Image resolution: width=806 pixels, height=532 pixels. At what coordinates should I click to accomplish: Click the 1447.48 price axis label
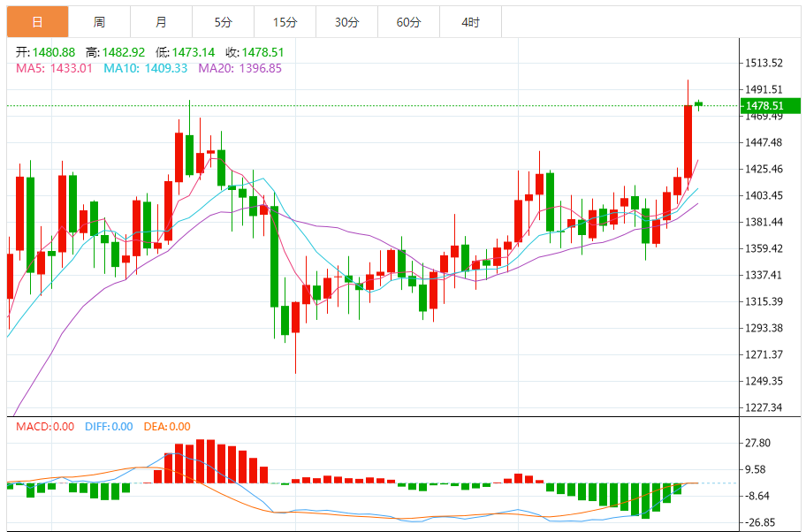764,142
